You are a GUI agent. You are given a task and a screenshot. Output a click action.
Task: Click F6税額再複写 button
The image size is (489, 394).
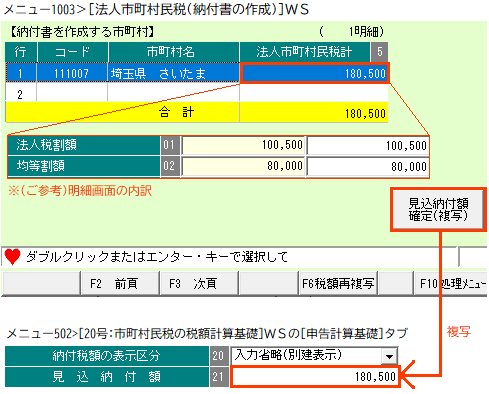pos(338,283)
